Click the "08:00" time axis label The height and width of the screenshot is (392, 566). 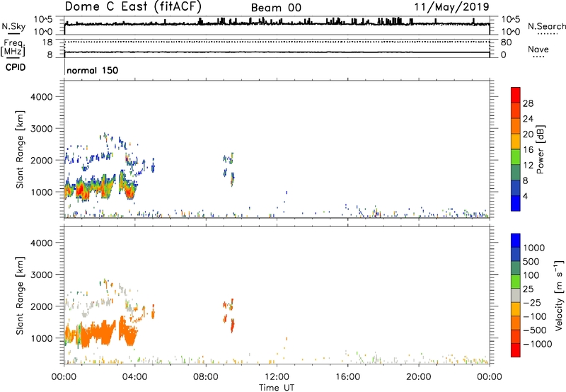pos(206,377)
